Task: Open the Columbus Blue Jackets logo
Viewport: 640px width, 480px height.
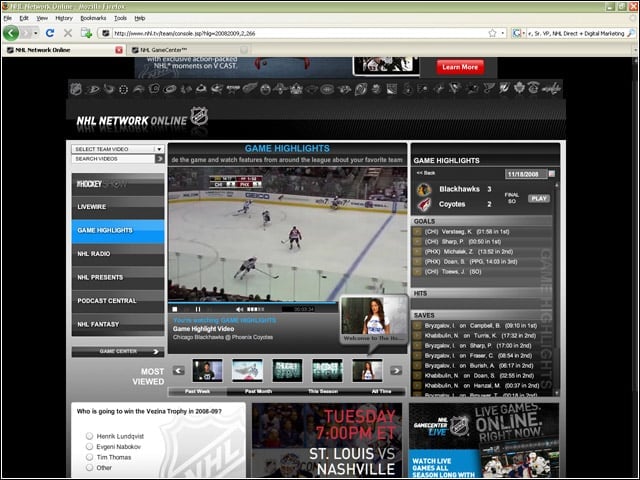Action: tap(216, 89)
